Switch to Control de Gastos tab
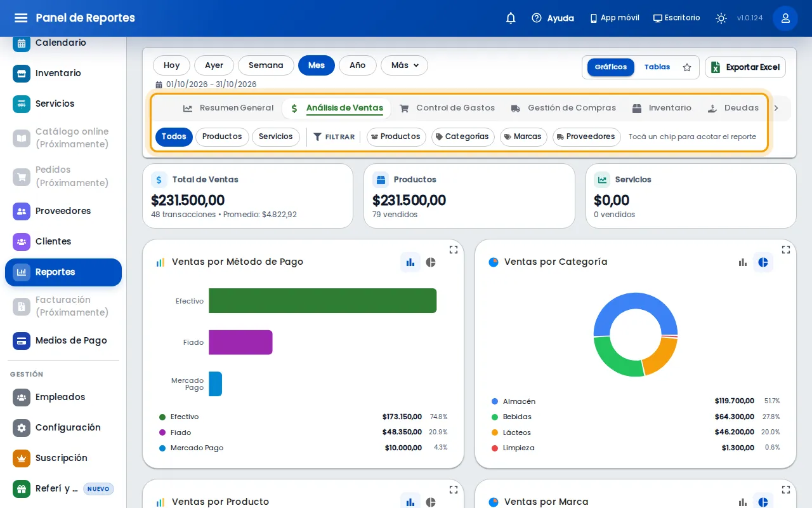This screenshot has height=508, width=812. pyautogui.click(x=447, y=109)
